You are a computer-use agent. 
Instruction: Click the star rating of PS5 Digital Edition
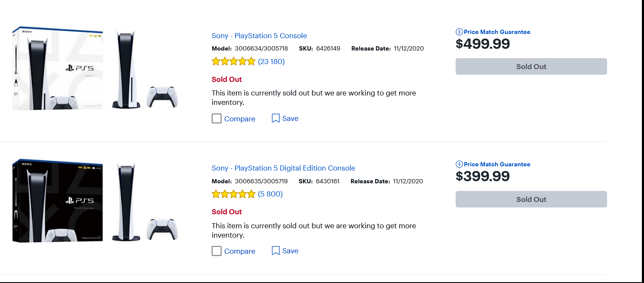(233, 194)
